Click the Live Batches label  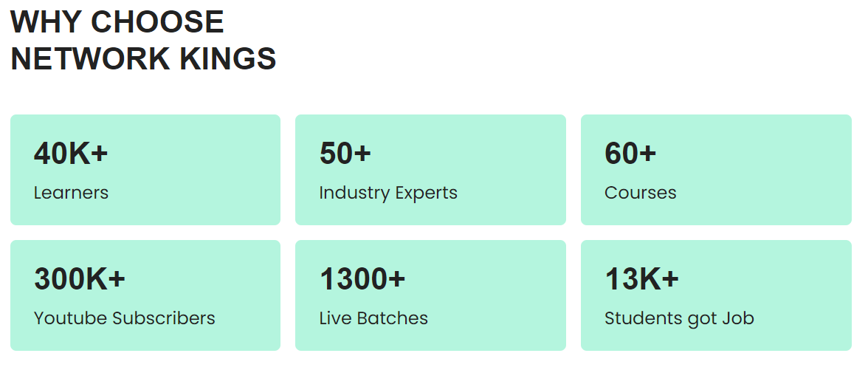(373, 318)
